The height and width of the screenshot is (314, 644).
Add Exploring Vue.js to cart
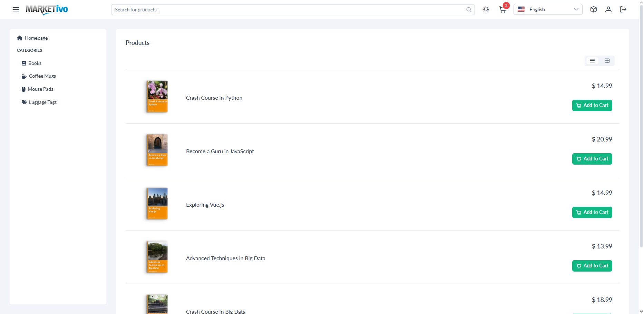[592, 212]
